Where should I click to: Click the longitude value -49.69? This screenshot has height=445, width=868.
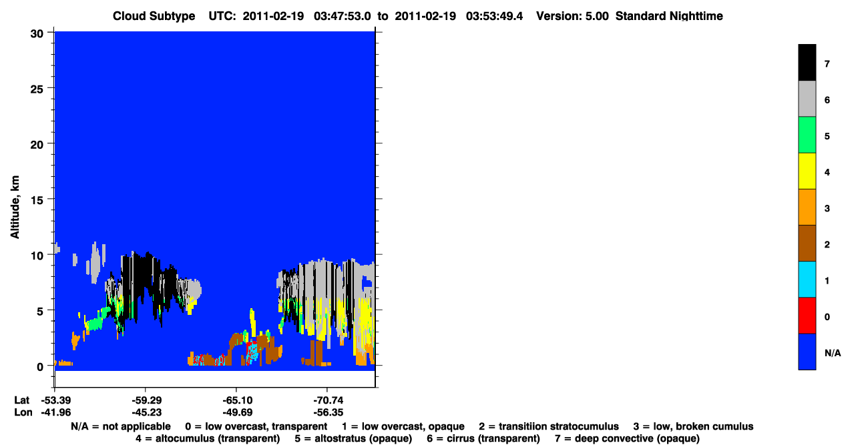coord(236,412)
